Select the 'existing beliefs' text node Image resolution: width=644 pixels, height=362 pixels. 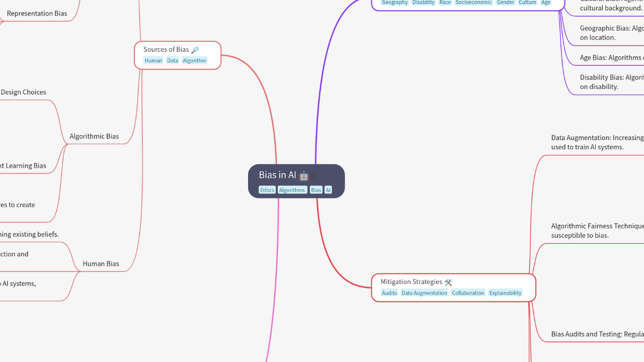click(29, 234)
